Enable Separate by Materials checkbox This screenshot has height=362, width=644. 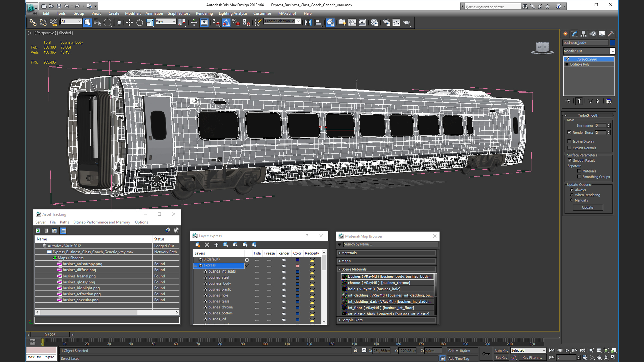pos(579,171)
